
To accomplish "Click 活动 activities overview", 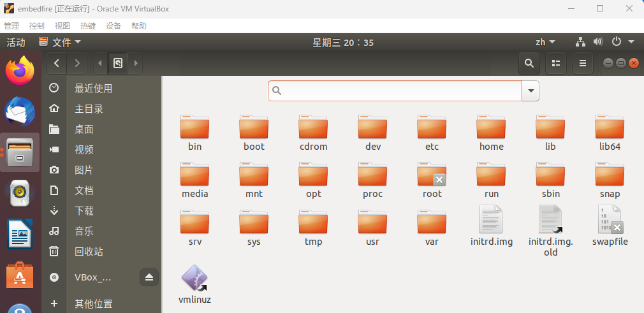I will click(x=15, y=42).
